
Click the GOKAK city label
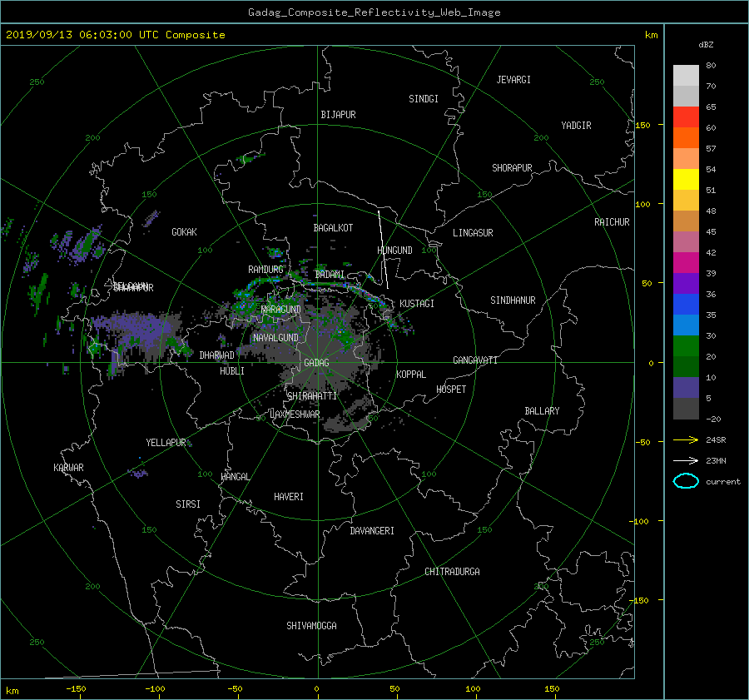click(184, 232)
